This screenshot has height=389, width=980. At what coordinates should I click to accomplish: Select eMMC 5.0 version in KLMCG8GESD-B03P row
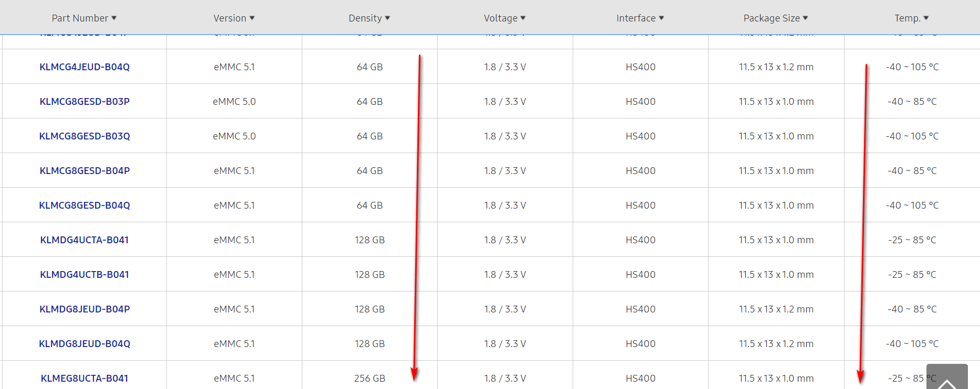tap(234, 102)
